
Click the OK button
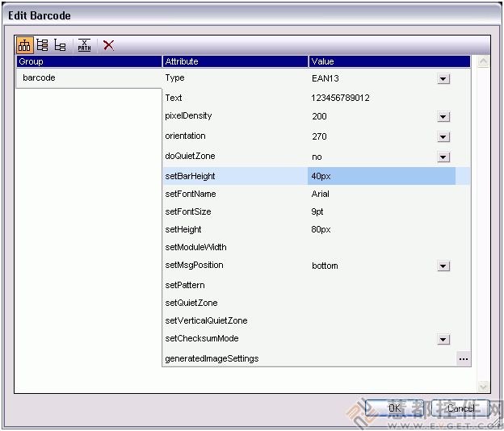point(394,408)
